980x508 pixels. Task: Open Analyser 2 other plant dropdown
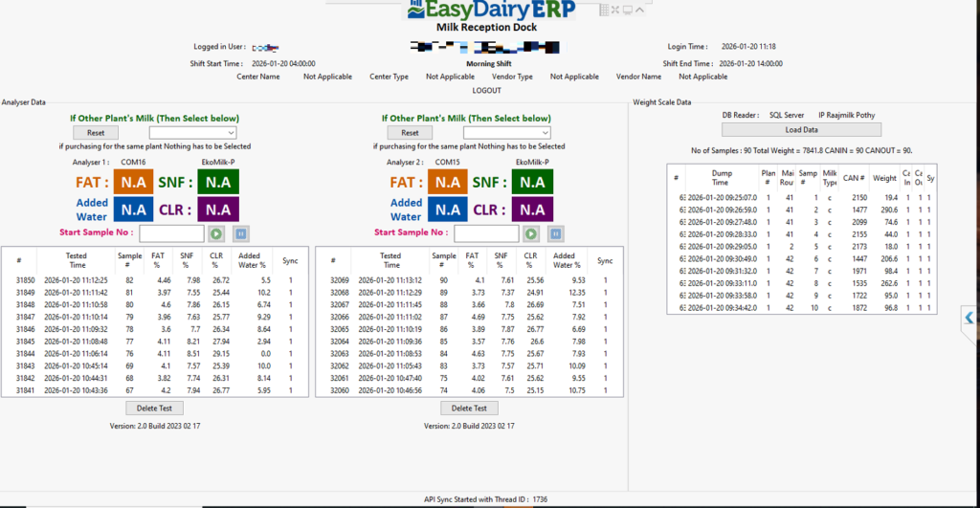click(506, 133)
